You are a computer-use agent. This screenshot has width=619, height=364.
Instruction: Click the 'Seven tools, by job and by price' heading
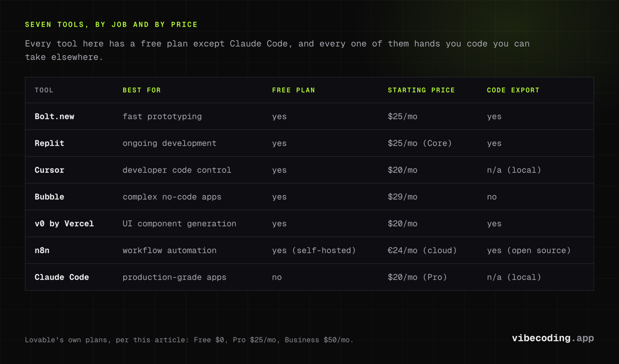coord(111,24)
